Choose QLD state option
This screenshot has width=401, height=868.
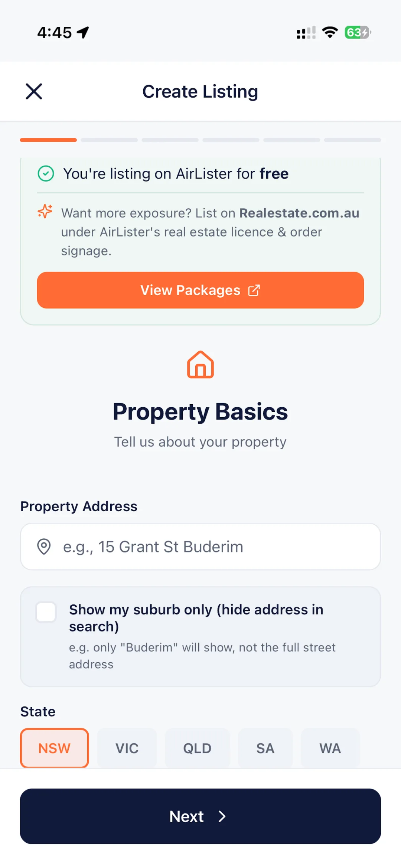pyautogui.click(x=197, y=748)
